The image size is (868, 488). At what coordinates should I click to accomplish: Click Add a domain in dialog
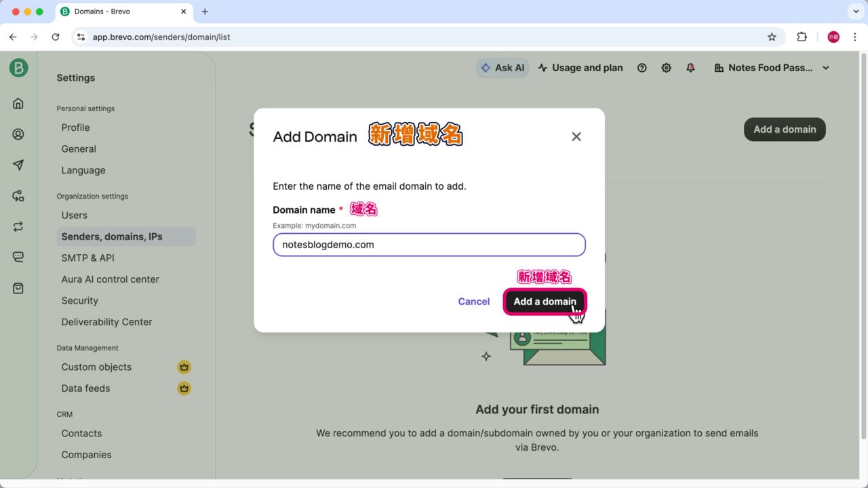tap(544, 302)
